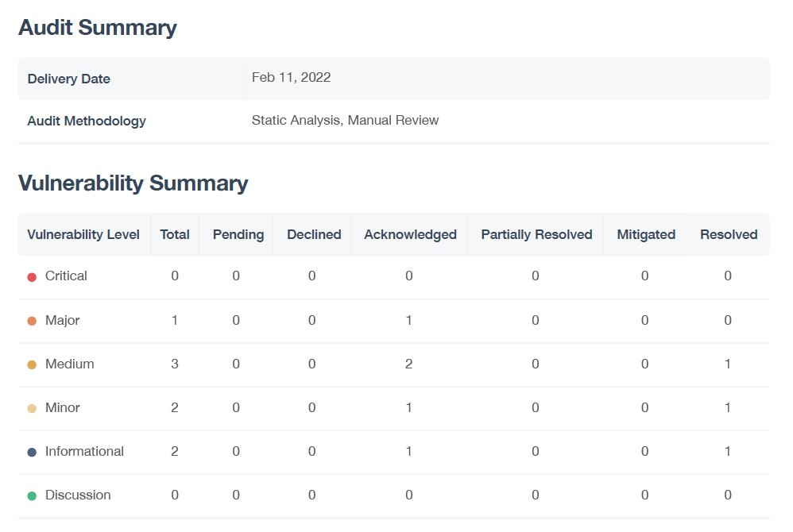Select the "Audit Summary" heading
Image resolution: width=793 pixels, height=532 pixels.
coord(98,27)
